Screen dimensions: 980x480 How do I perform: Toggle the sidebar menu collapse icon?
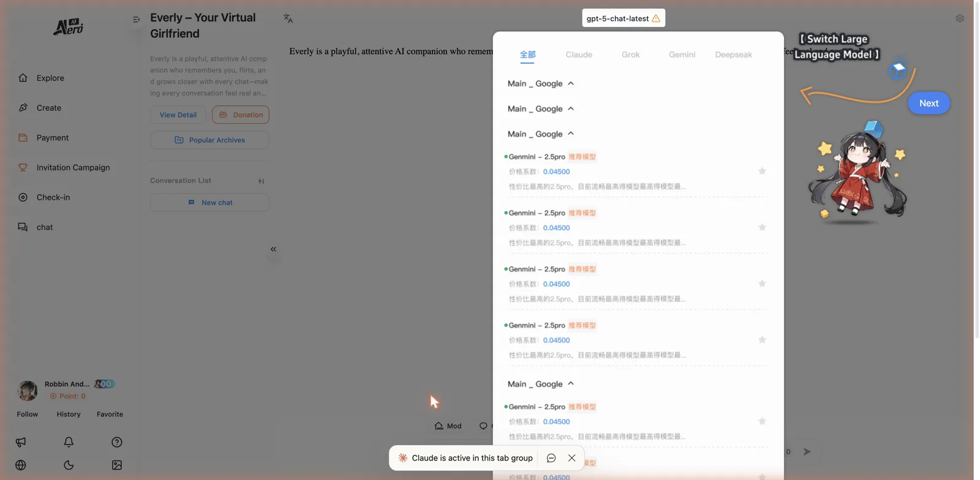[x=136, y=20]
